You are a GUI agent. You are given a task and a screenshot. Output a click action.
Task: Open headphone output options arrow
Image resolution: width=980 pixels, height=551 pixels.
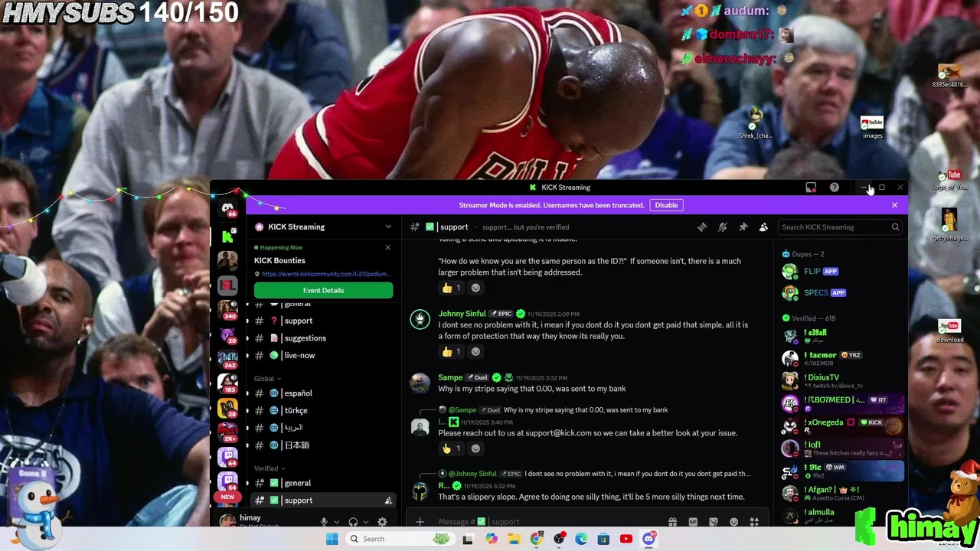click(366, 522)
